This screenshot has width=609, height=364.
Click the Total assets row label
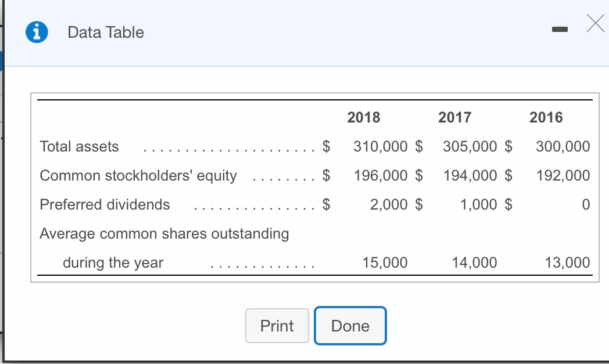pos(78,146)
